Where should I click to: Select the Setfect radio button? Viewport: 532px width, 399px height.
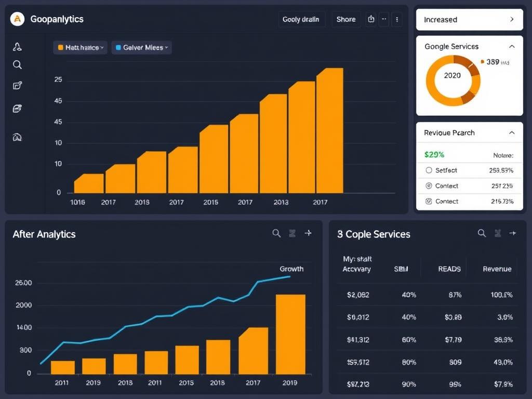tap(430, 170)
